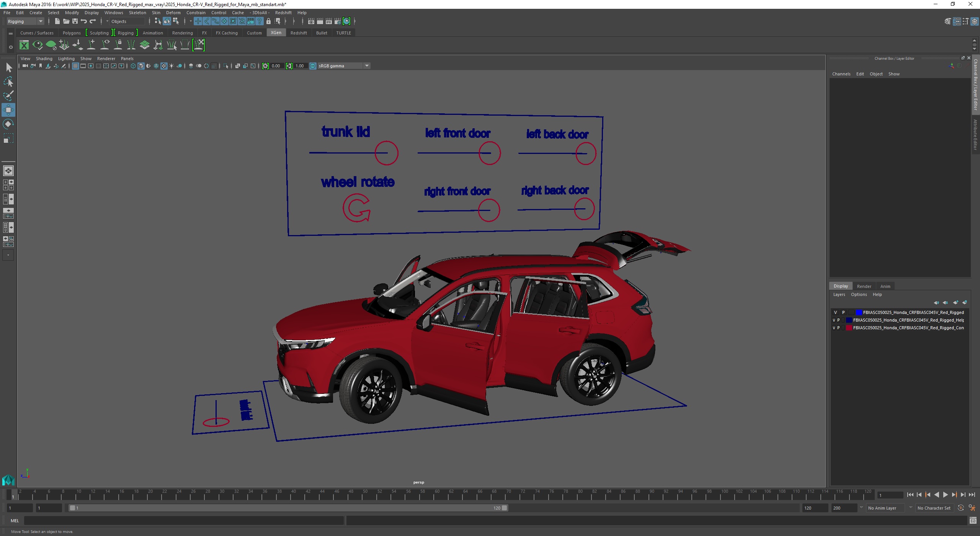
Task: Click red color swatch of Controllers layer
Action: pos(849,328)
